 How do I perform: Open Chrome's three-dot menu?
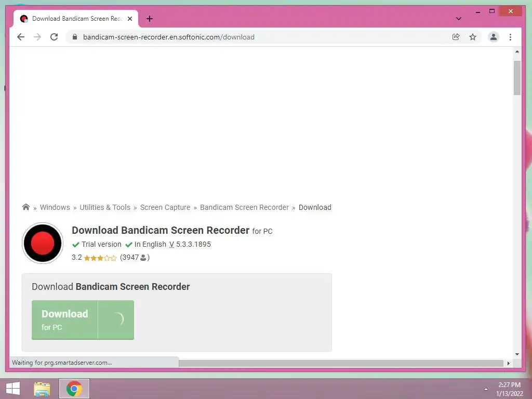pyautogui.click(x=510, y=37)
